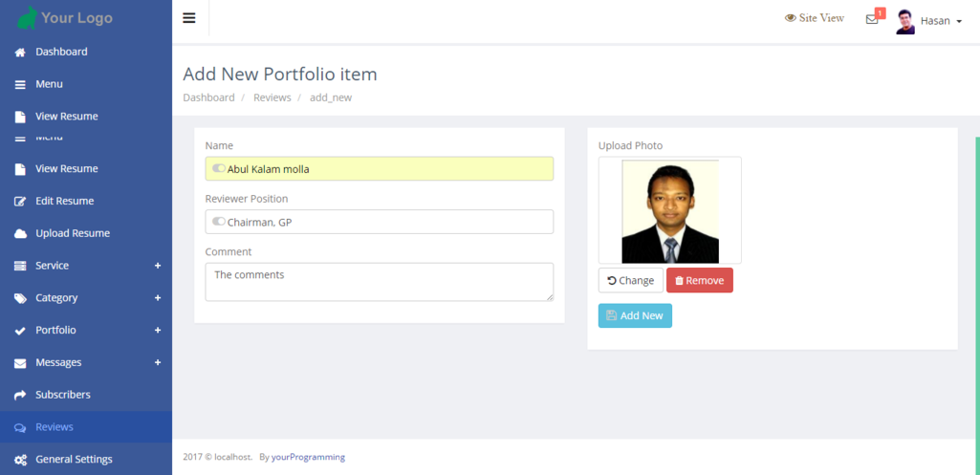Click the hamburger sidebar toggle icon
The height and width of the screenshot is (475, 980).
189,18
